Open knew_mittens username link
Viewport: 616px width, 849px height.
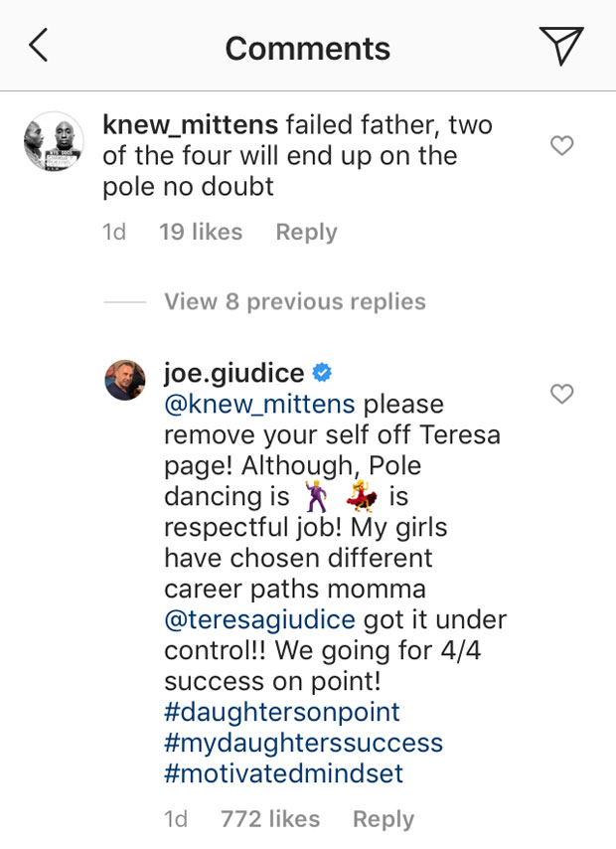191,125
